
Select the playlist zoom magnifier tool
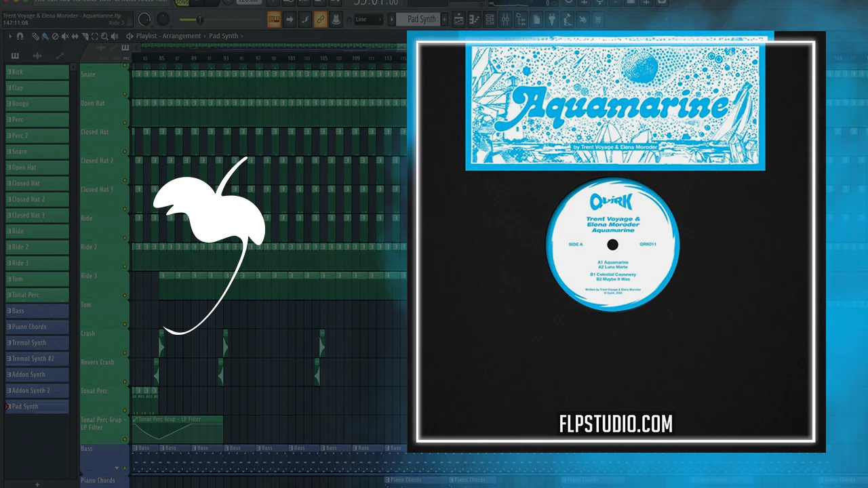[x=104, y=36]
